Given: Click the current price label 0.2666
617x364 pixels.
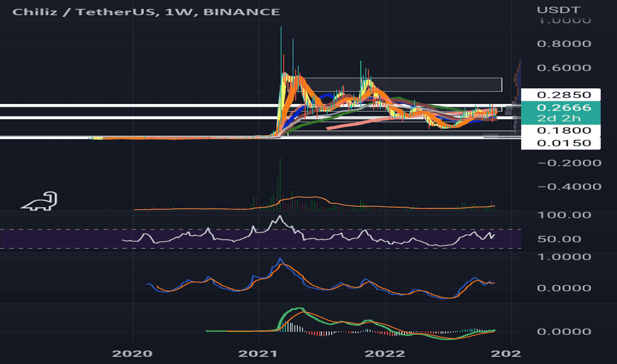Looking at the screenshot, I should [x=564, y=107].
